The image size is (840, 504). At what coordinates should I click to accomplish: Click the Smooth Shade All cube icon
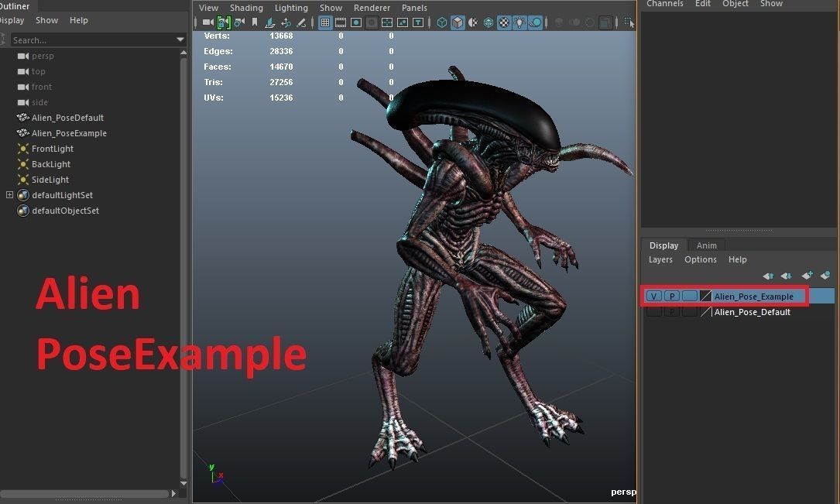point(458,22)
